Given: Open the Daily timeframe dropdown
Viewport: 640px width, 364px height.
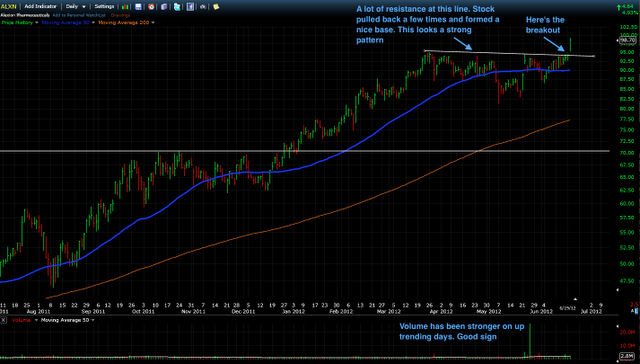Looking at the screenshot, I should [76, 7].
